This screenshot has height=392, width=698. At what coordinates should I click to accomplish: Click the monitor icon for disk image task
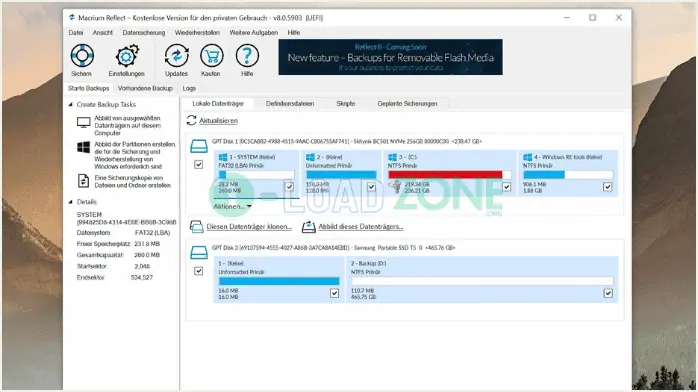84,122
